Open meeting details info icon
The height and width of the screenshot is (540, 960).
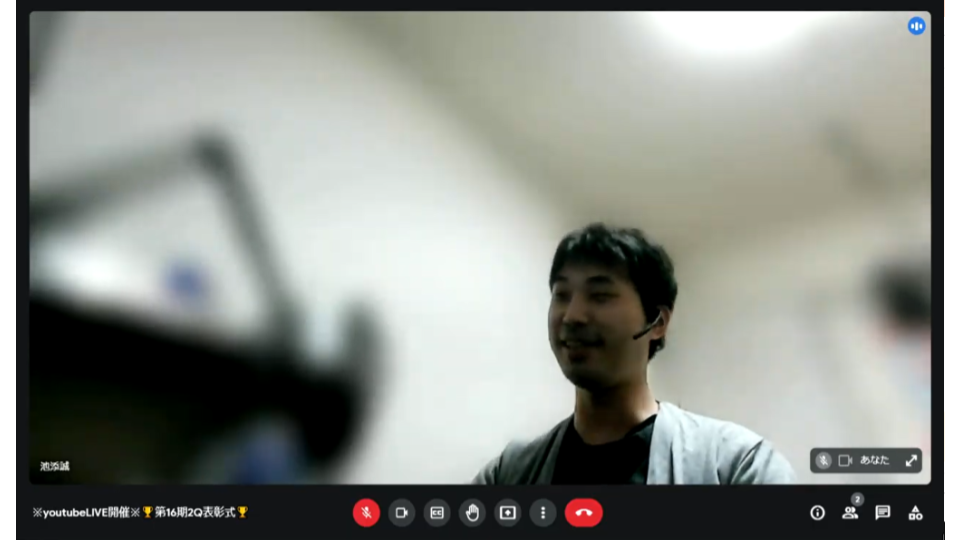click(x=817, y=512)
